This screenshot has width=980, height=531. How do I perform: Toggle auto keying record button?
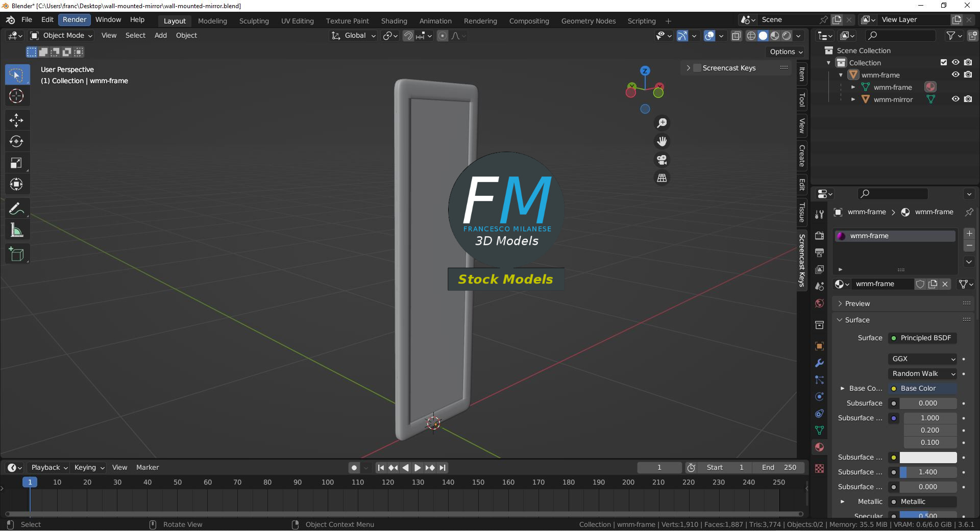[x=354, y=468]
